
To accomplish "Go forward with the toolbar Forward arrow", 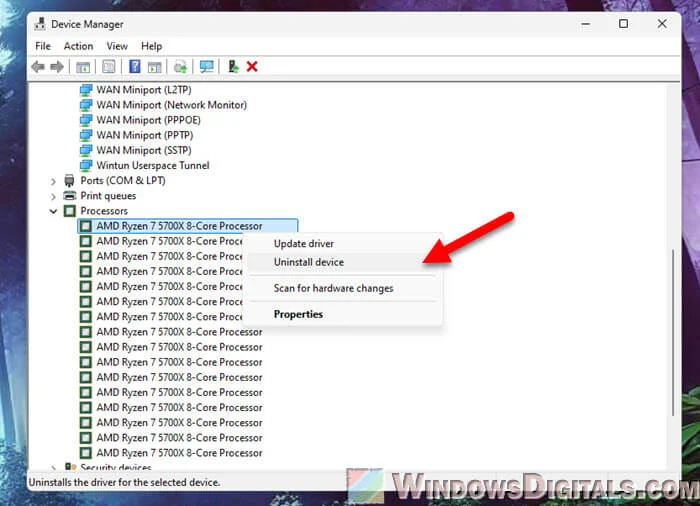I will click(x=57, y=67).
